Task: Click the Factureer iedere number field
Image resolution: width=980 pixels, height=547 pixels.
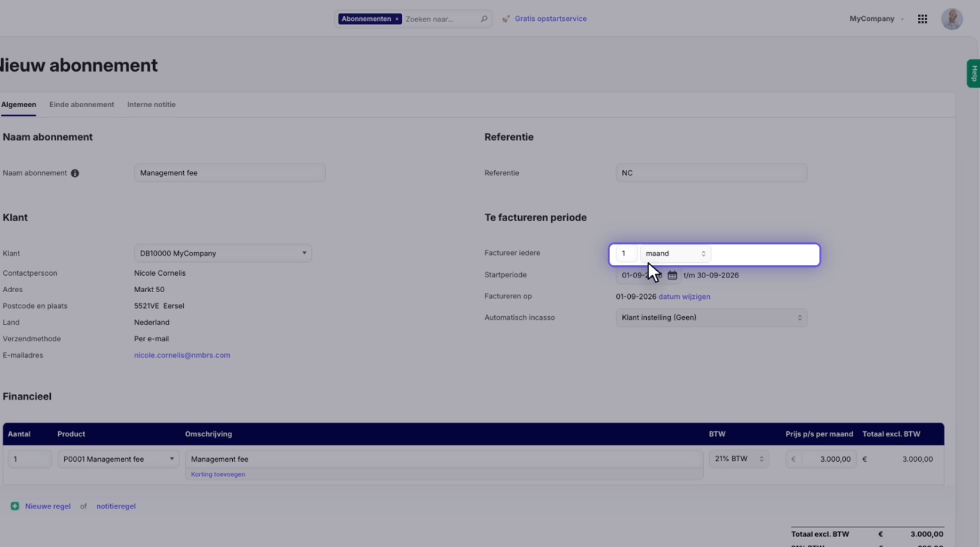Action: pyautogui.click(x=627, y=254)
